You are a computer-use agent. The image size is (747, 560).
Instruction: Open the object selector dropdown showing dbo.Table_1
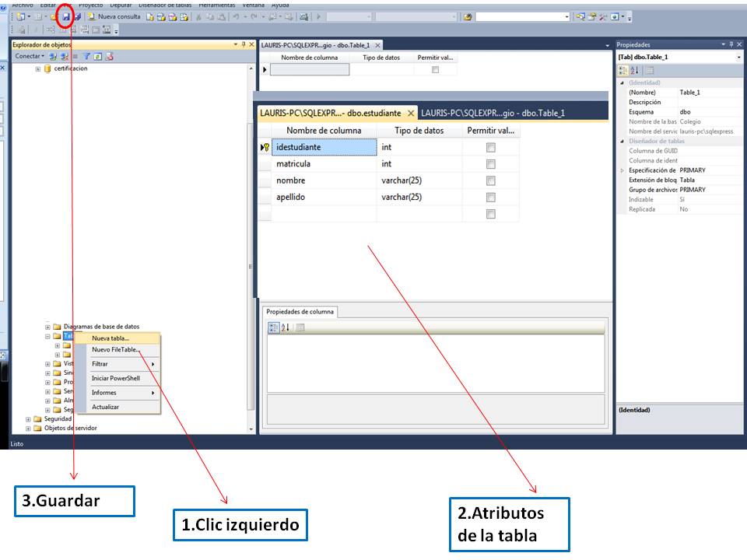(738, 57)
